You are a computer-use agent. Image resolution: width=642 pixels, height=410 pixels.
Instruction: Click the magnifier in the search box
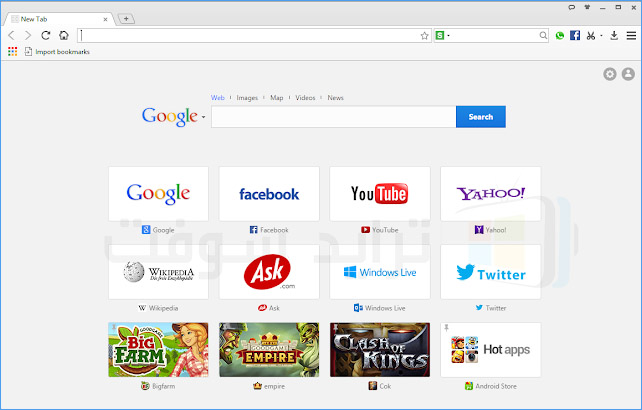(543, 36)
